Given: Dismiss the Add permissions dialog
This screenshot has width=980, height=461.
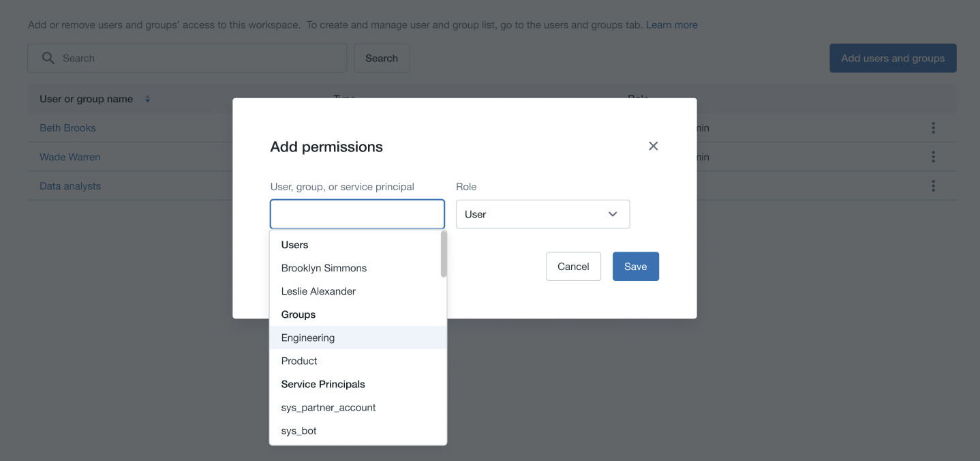Looking at the screenshot, I should click(x=653, y=145).
